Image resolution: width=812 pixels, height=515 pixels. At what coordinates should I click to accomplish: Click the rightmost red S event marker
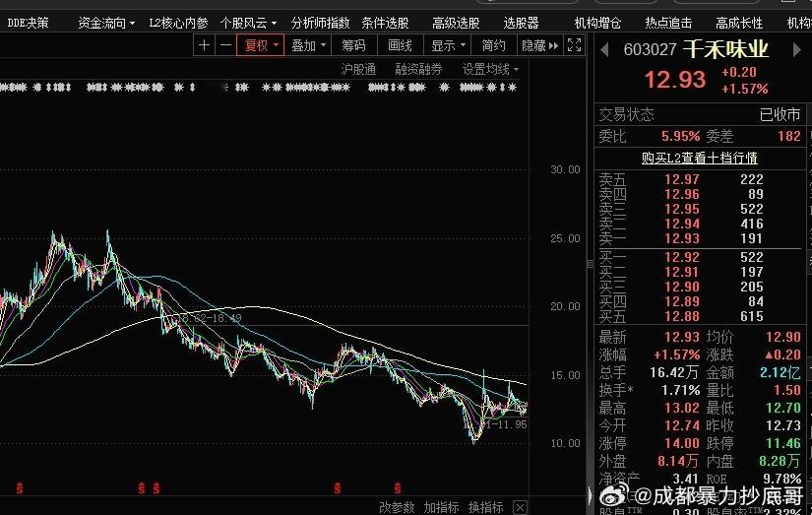pos(398,487)
